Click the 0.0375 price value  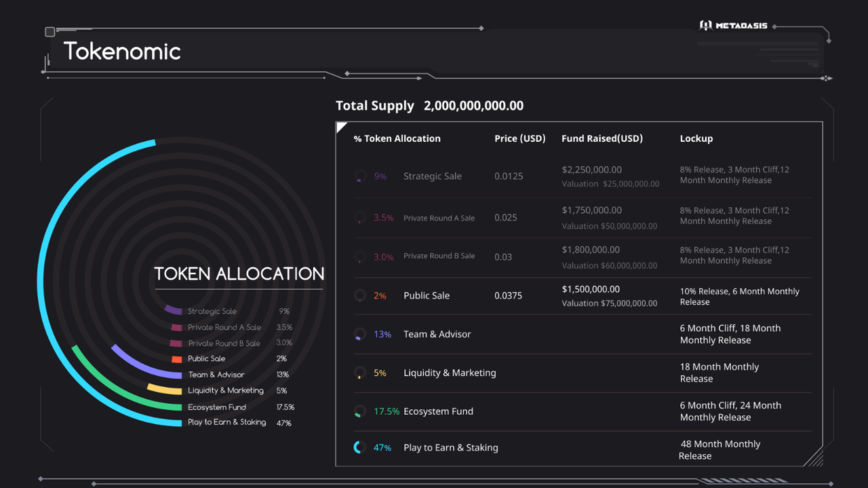point(509,295)
